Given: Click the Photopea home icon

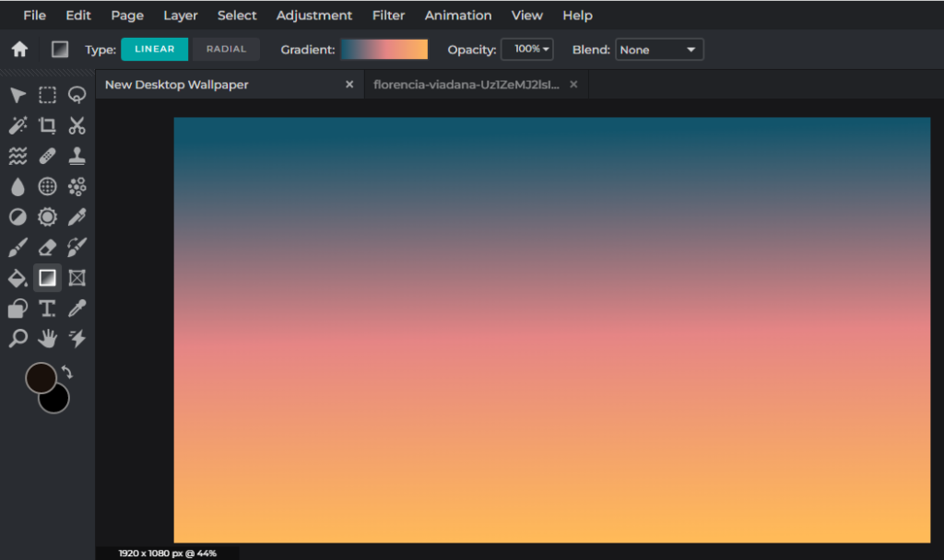Looking at the screenshot, I should coord(18,49).
